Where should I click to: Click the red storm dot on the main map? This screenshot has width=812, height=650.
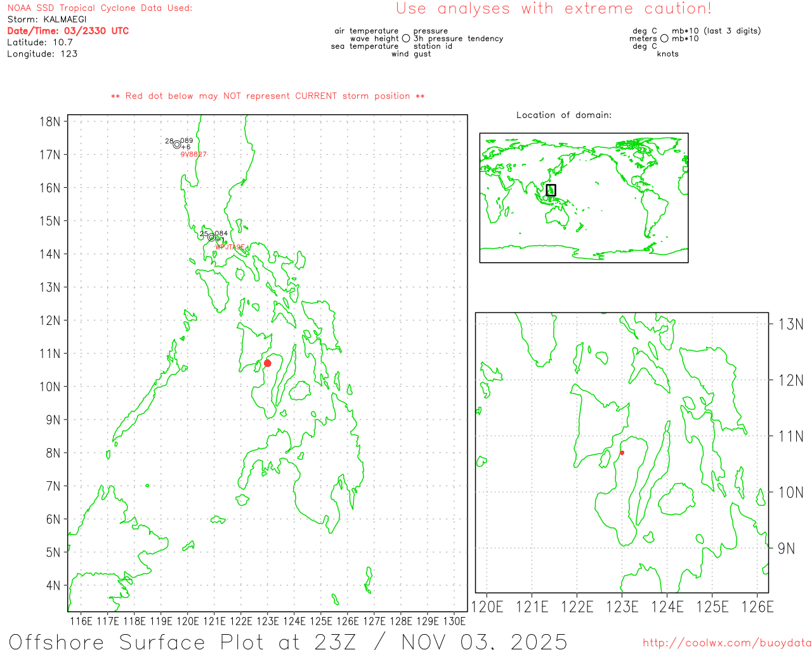tap(268, 363)
